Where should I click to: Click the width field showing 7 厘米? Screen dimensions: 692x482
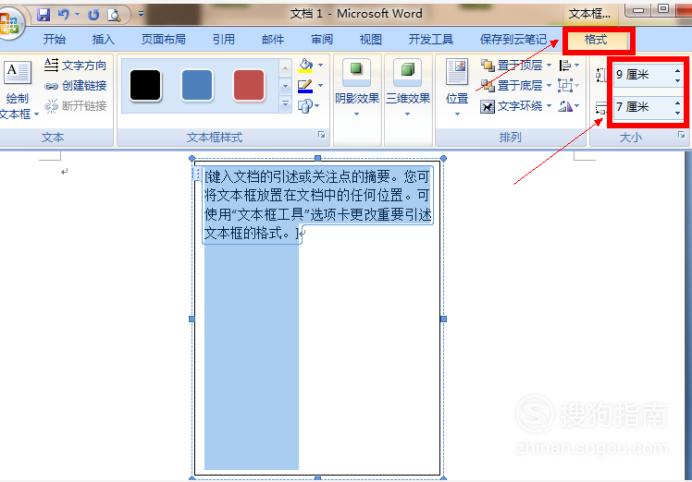643,107
